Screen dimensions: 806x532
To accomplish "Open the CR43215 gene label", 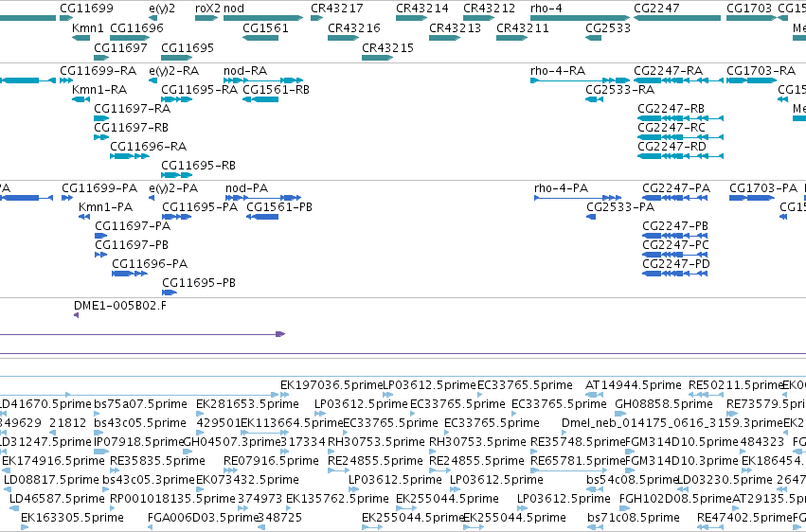I will [x=387, y=47].
